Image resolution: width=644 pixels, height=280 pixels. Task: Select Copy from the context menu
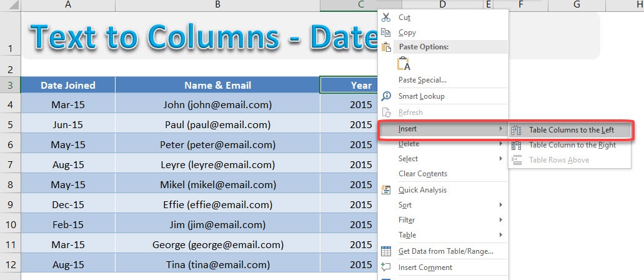(443, 32)
